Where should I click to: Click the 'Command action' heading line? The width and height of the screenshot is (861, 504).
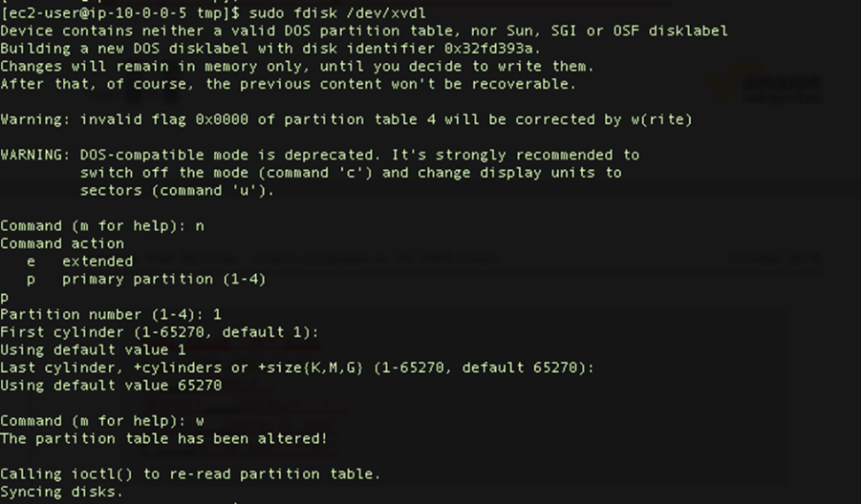[x=62, y=244]
